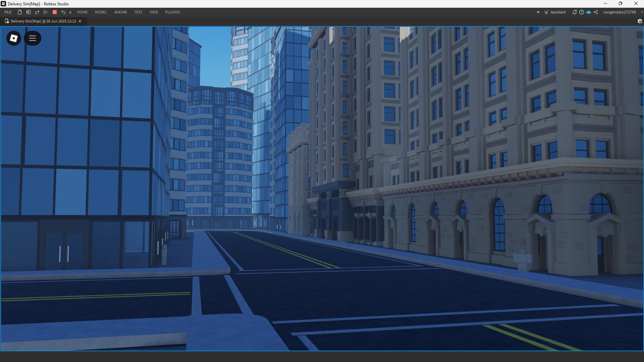The image size is (644, 362).
Task: Switch to the MODEL ribbon tab
Action: (101, 12)
